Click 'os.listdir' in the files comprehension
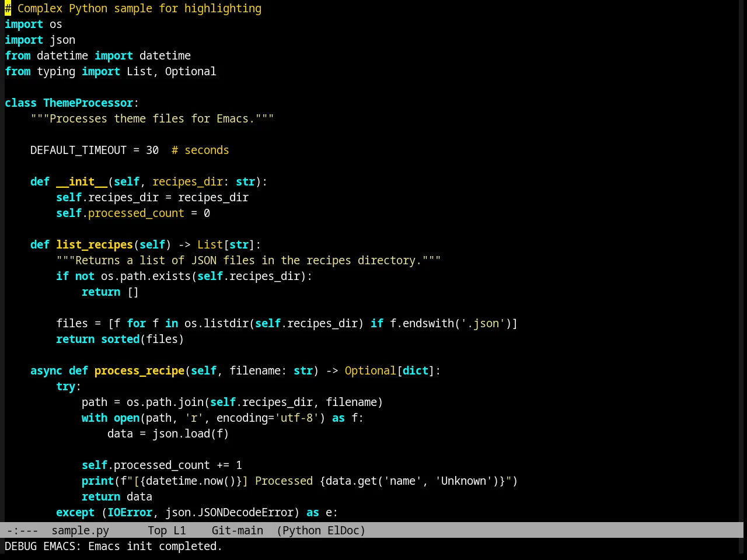Viewport: 747px width, 560px height. (x=217, y=323)
